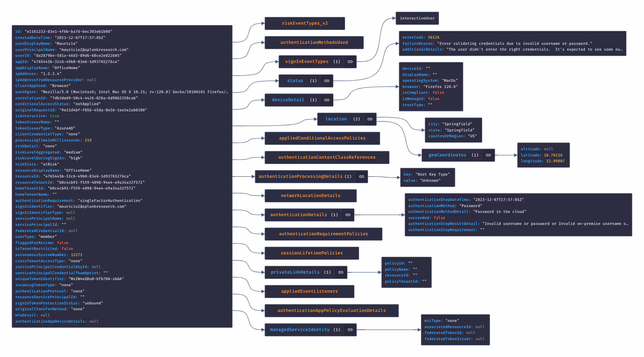Click geoCoordinates link icon

pyautogui.click(x=488, y=155)
